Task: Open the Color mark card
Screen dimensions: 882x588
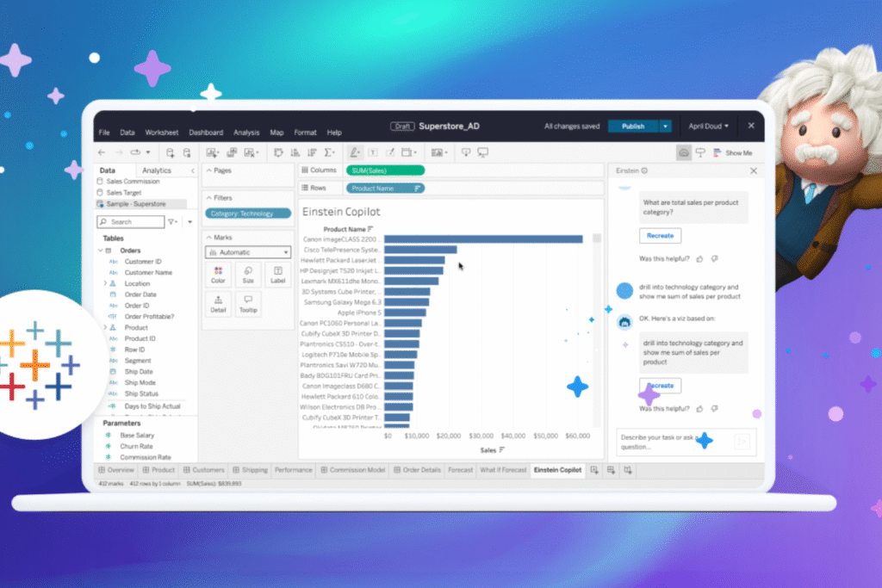Action: point(218,275)
